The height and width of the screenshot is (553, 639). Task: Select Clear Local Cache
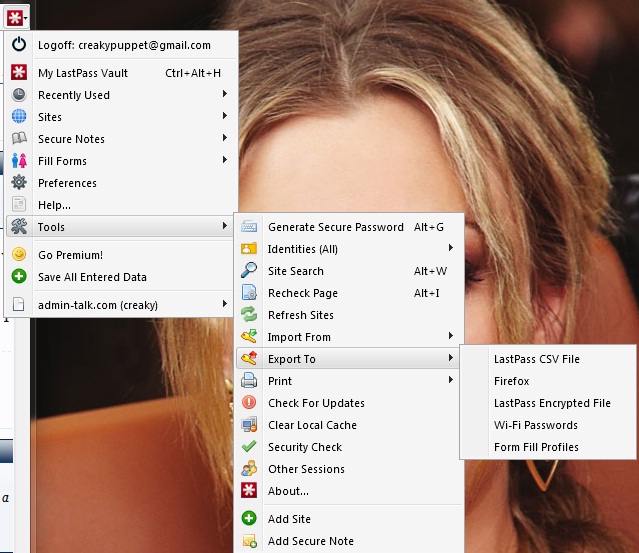[350, 425]
